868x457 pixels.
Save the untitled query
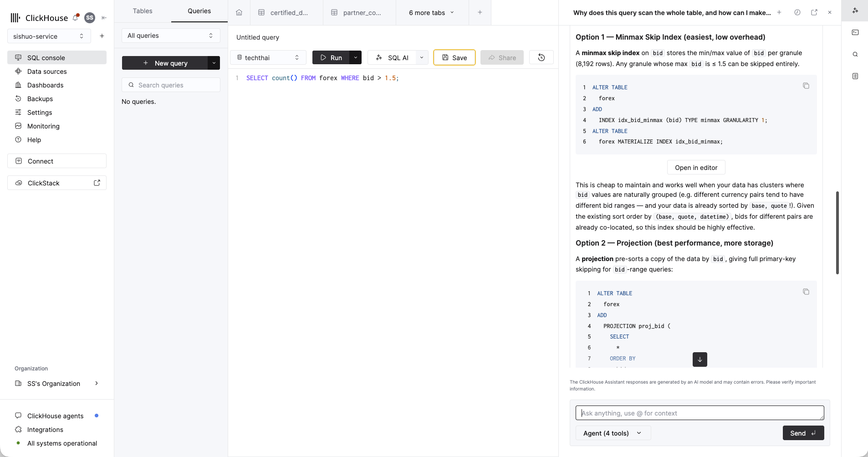454,57
